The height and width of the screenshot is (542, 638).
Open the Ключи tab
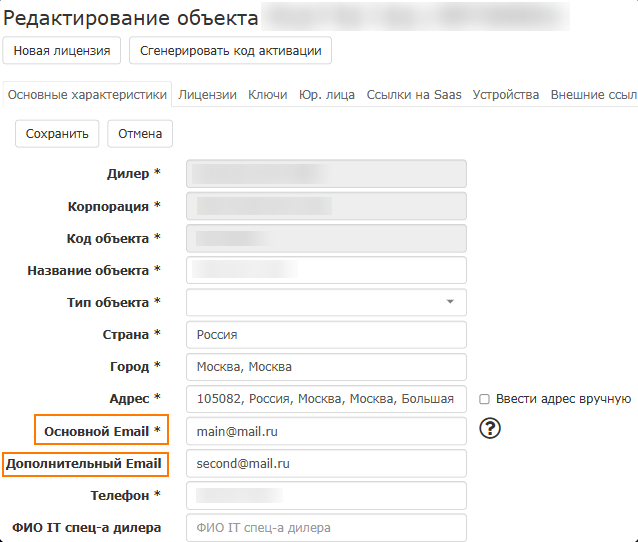pos(267,95)
